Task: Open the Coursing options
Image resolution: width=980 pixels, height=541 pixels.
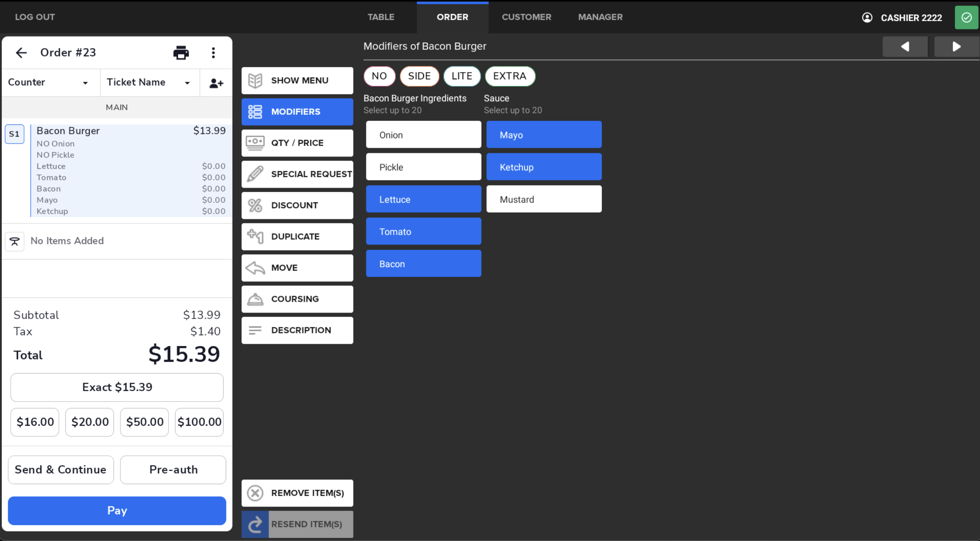Action: tap(297, 299)
